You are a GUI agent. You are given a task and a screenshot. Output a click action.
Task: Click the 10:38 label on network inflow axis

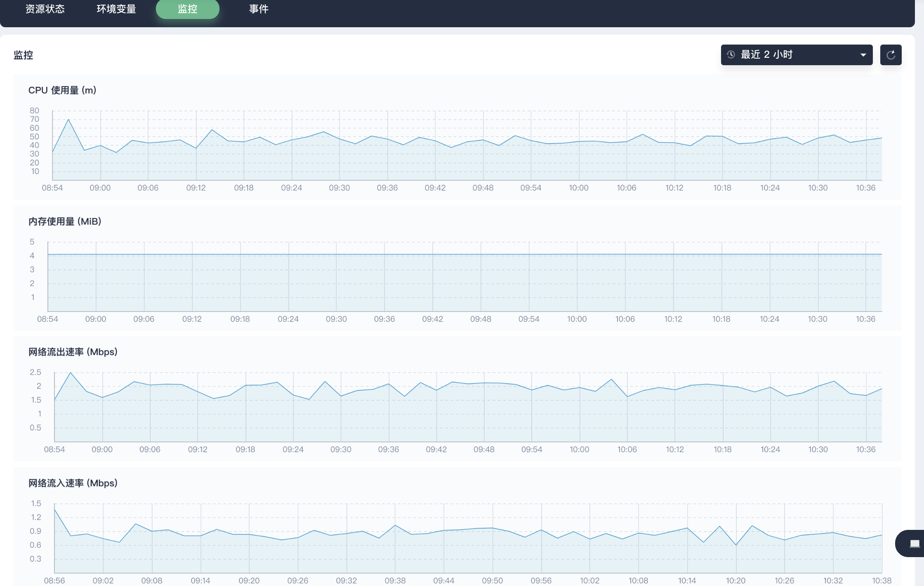point(882,581)
